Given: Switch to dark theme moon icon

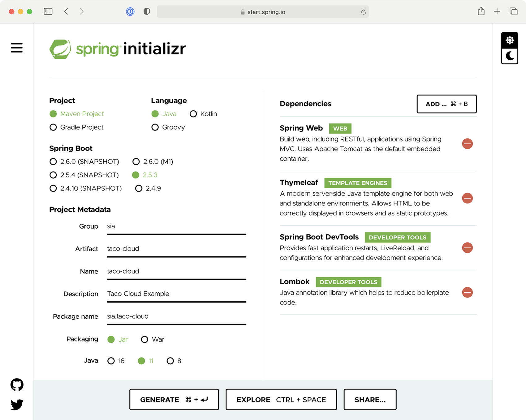Looking at the screenshot, I should 510,56.
